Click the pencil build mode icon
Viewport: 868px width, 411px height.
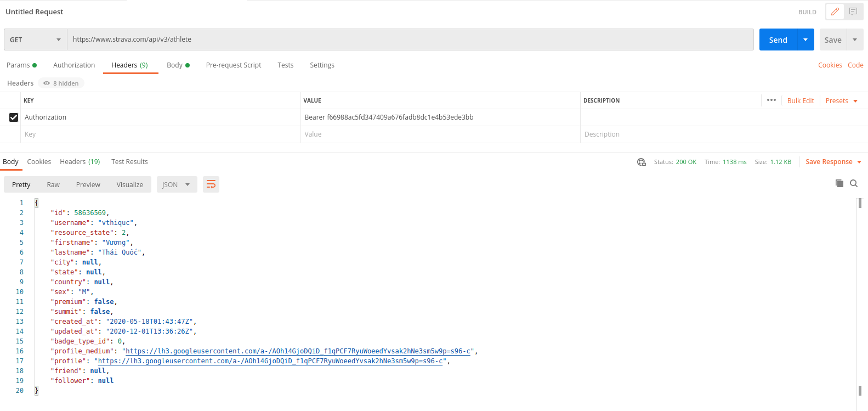[x=835, y=12]
